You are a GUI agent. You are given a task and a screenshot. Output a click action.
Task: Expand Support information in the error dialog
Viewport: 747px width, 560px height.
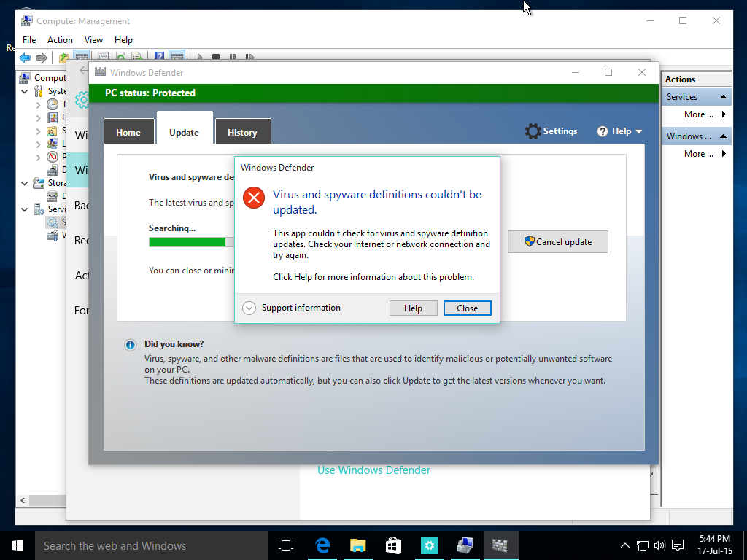tap(249, 308)
